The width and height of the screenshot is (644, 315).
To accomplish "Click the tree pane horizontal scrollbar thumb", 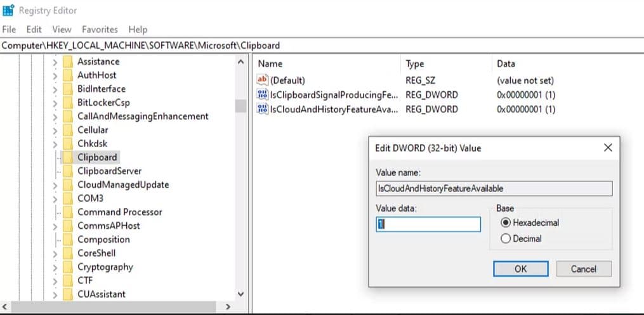I will (x=114, y=306).
